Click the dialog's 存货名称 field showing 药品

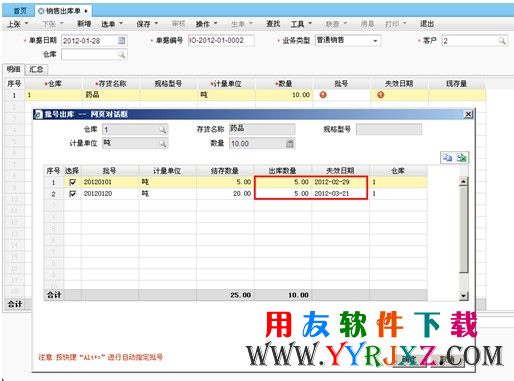click(x=262, y=129)
